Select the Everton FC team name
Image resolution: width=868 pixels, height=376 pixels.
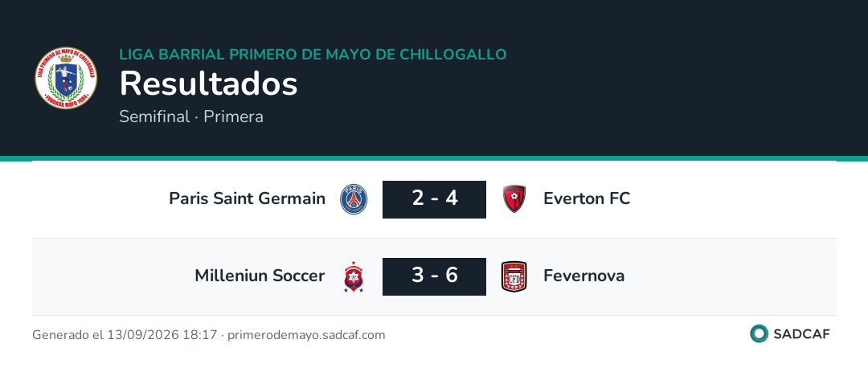(587, 198)
